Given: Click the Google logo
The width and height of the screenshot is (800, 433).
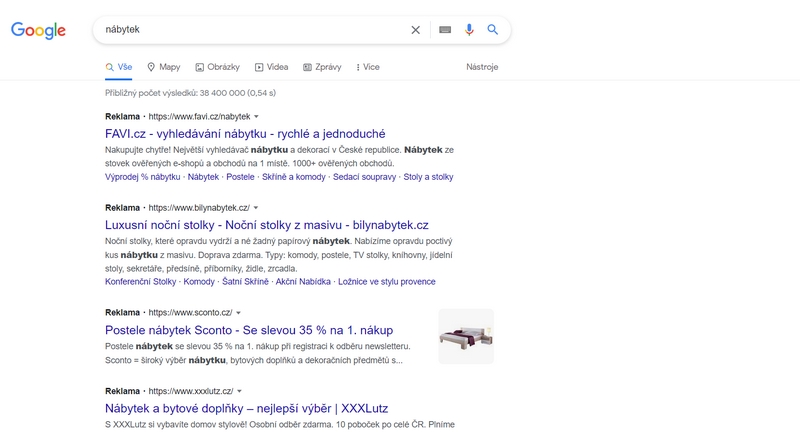Looking at the screenshot, I should coord(38,30).
